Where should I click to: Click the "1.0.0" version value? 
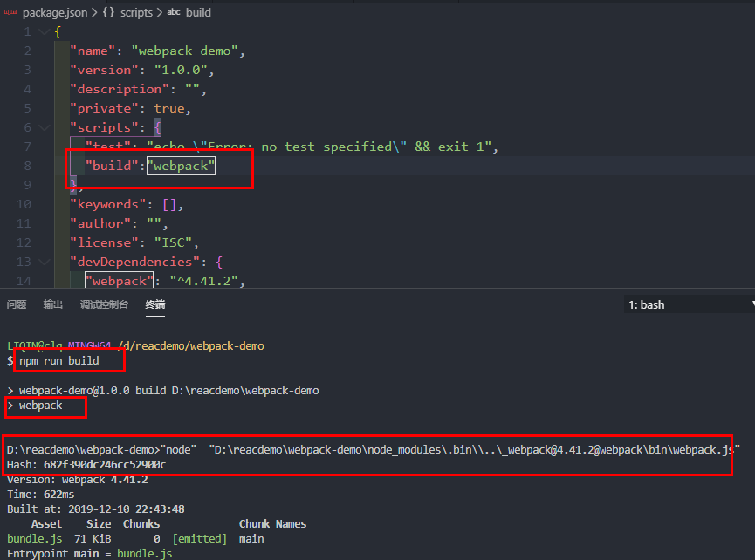181,71
